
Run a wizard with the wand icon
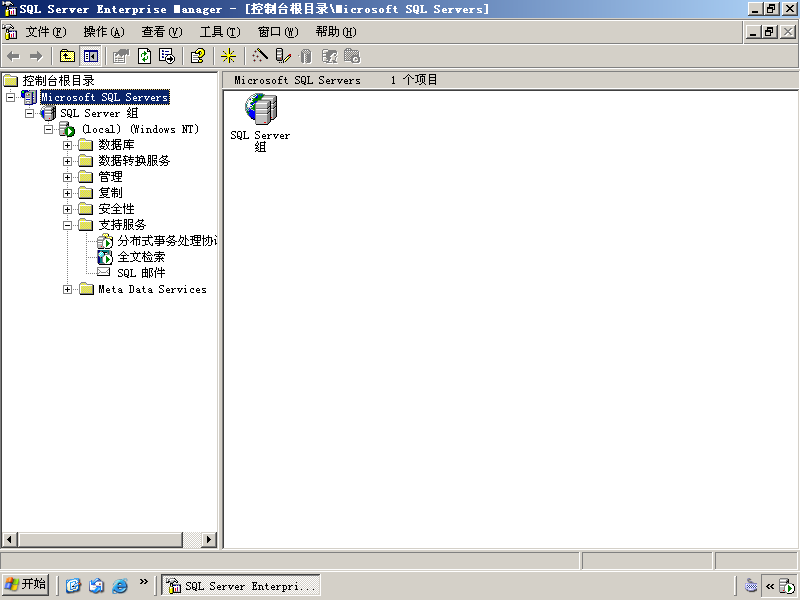259,56
